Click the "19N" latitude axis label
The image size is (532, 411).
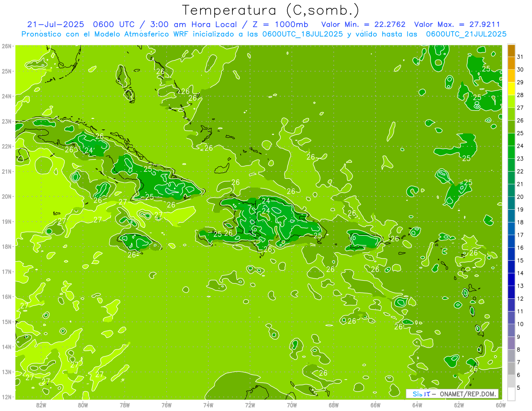[7, 221]
